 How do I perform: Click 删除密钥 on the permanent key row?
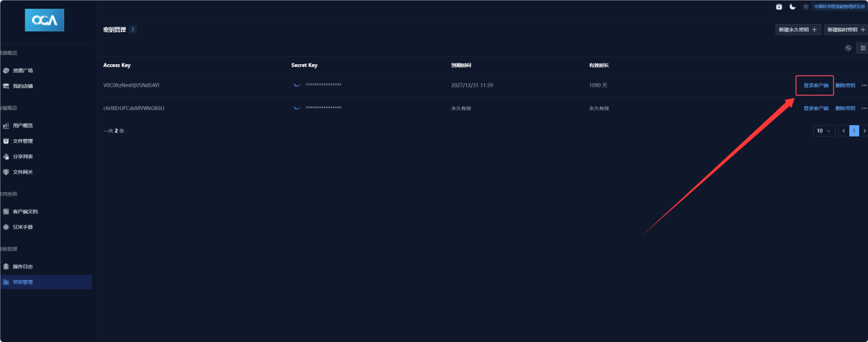coord(845,108)
